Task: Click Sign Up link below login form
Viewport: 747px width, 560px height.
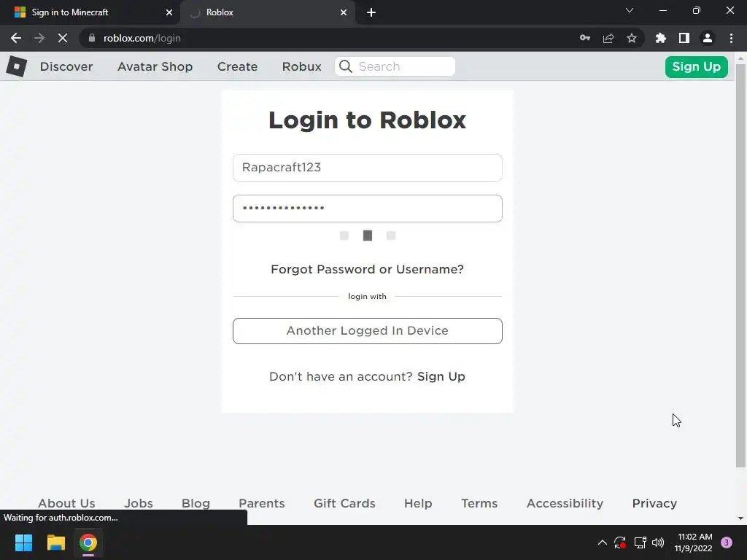Action: coord(441,377)
